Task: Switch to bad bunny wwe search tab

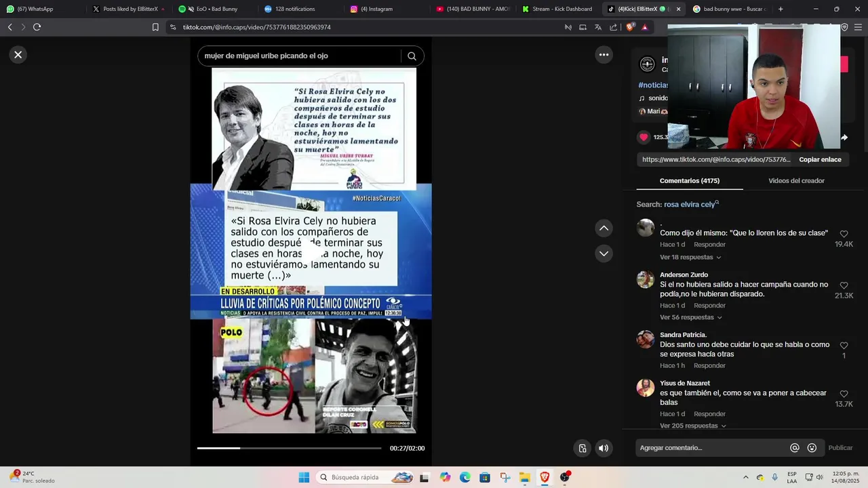Action: (730, 9)
